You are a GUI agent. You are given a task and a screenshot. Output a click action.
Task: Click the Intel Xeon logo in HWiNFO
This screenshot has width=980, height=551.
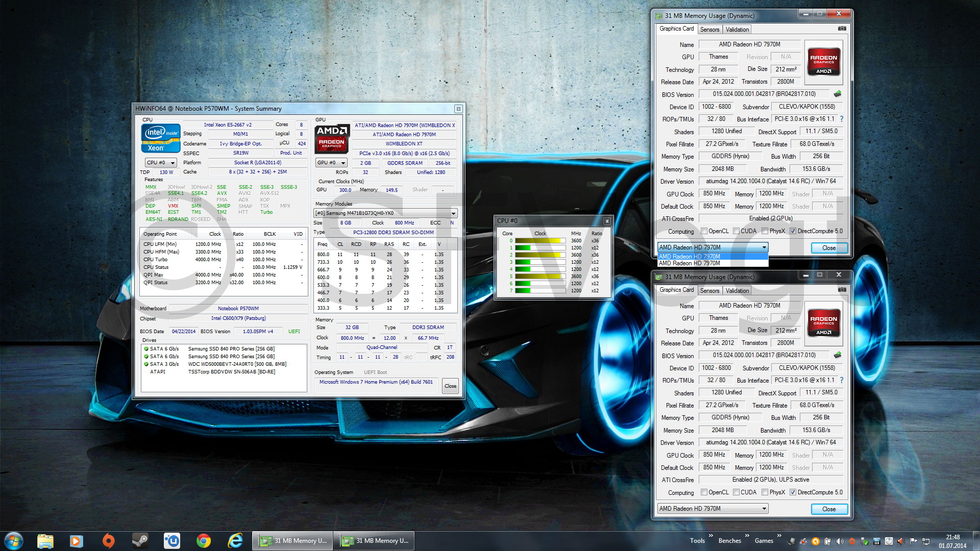161,138
